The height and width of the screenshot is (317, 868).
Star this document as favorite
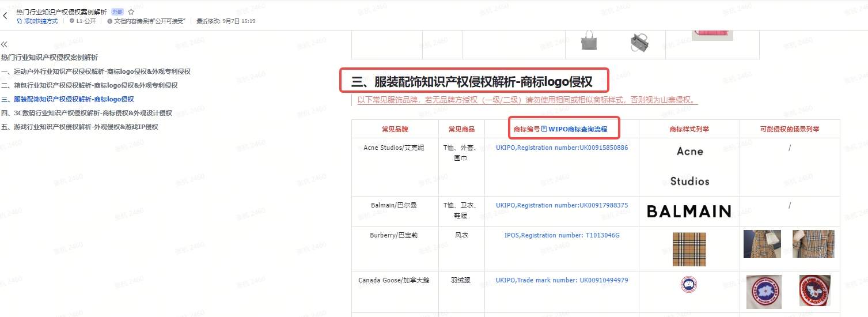(x=131, y=12)
